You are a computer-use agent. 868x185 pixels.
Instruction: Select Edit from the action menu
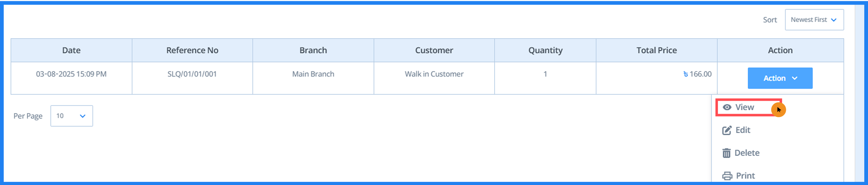[x=743, y=130]
